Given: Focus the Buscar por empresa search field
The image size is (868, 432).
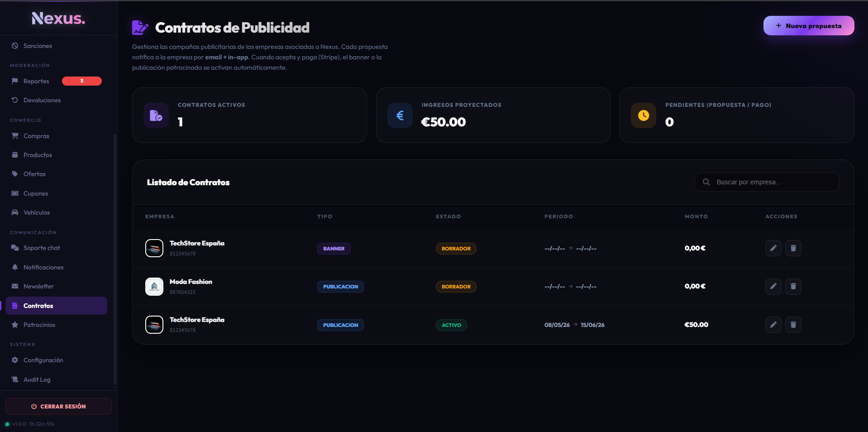Looking at the screenshot, I should coord(767,182).
